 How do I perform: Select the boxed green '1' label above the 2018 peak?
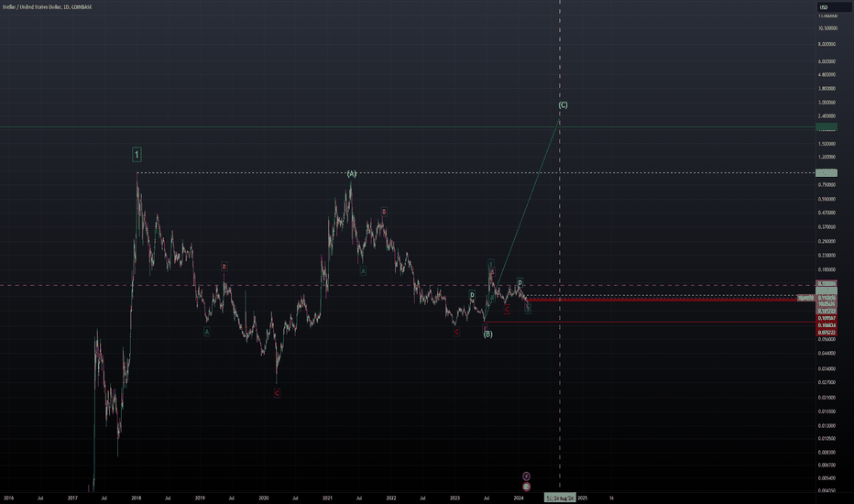[x=137, y=155]
